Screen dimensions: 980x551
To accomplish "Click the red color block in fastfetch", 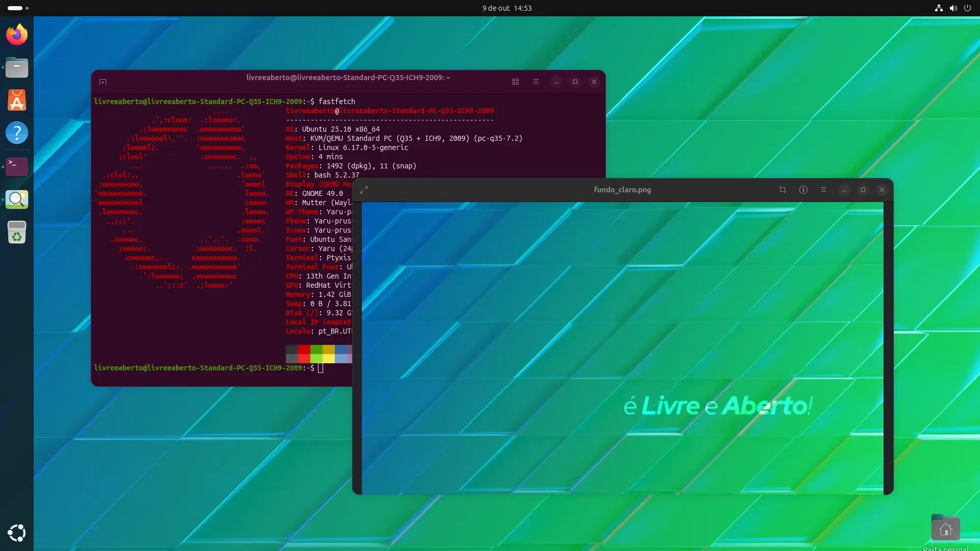I will pos(304,354).
